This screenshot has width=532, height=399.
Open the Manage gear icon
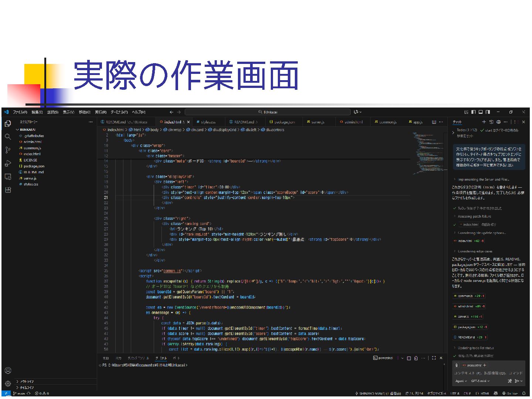(8, 383)
